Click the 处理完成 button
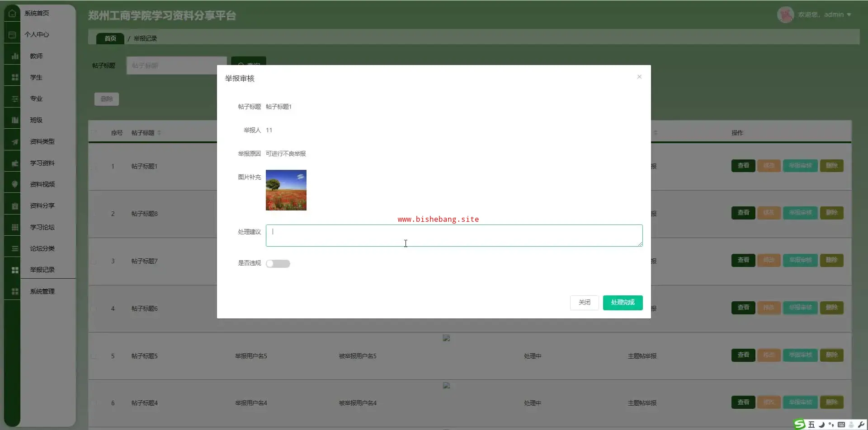Screen dimensions: 868x430 coord(623,303)
